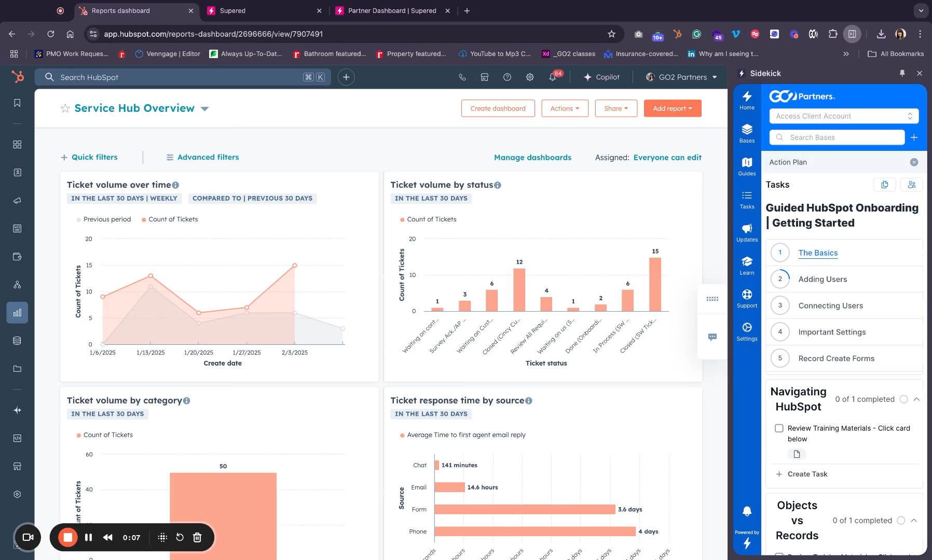Click the Search Bases field
The image size is (932, 560).
(x=837, y=137)
